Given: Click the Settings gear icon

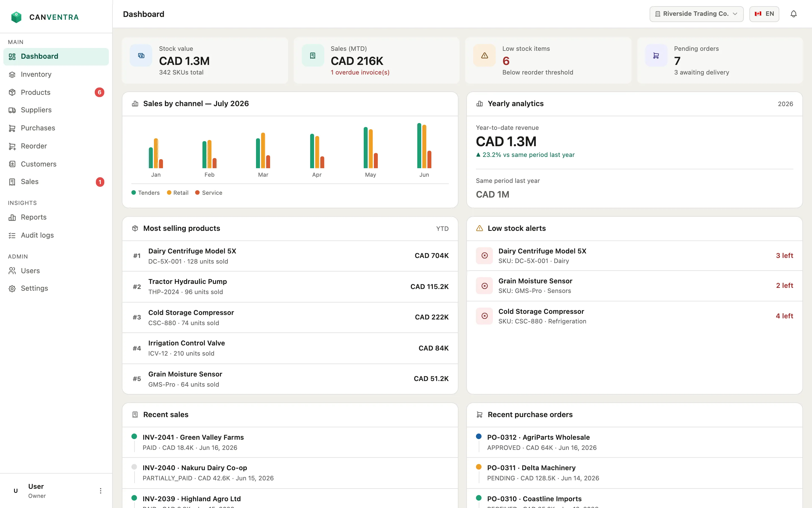Looking at the screenshot, I should pyautogui.click(x=12, y=289).
